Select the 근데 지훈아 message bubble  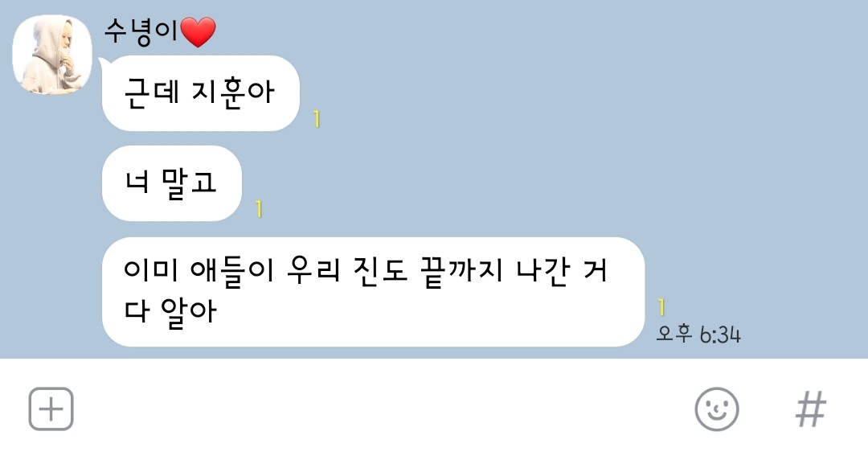coord(200,93)
